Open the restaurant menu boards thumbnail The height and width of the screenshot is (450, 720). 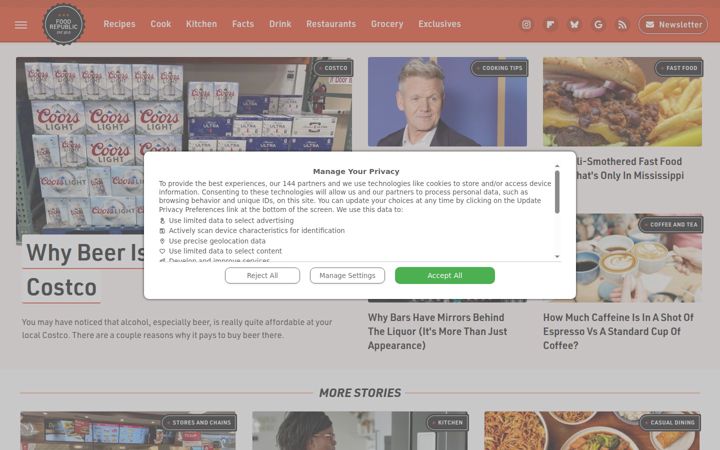click(x=128, y=431)
